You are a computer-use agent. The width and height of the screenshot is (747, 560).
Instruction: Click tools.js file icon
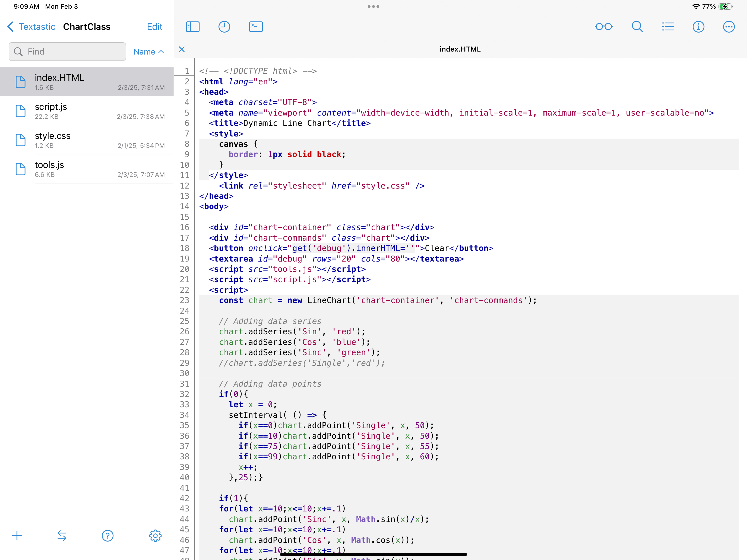[x=21, y=169]
